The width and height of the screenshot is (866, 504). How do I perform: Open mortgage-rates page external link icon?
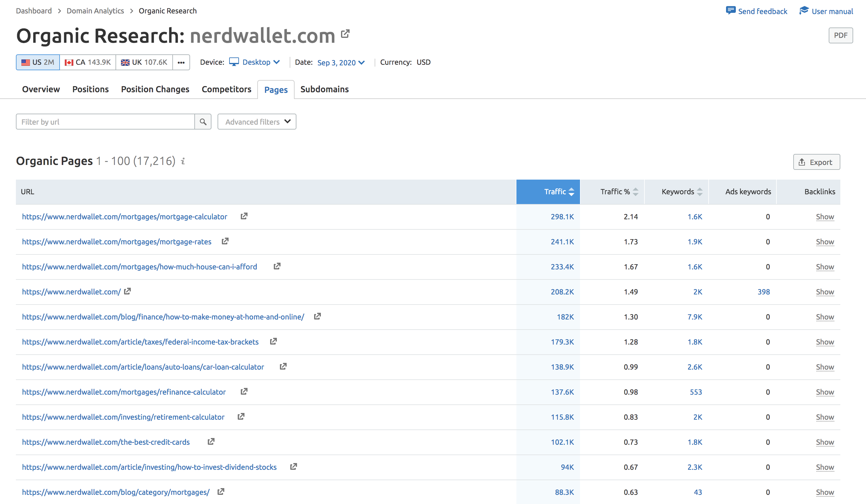(225, 241)
